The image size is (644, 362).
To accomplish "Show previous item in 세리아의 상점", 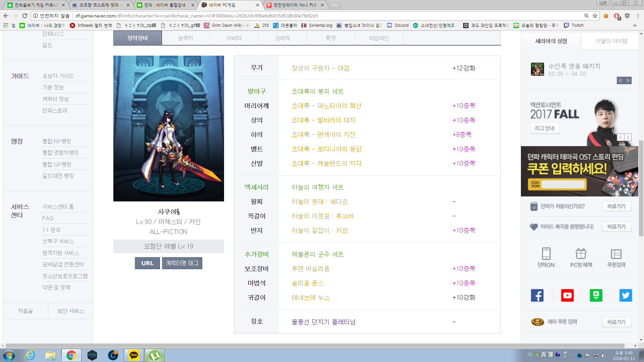I will pos(621,80).
